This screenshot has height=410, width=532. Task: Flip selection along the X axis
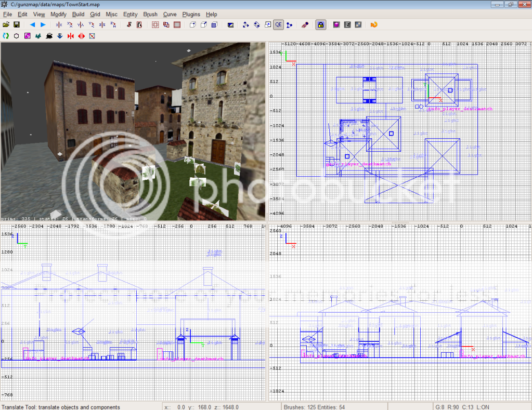pos(59,24)
